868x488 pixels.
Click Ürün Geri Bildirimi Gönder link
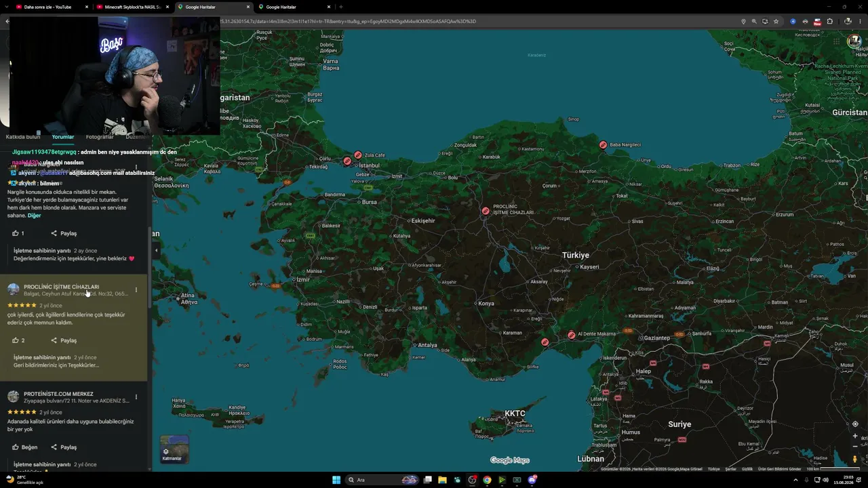coord(779,469)
